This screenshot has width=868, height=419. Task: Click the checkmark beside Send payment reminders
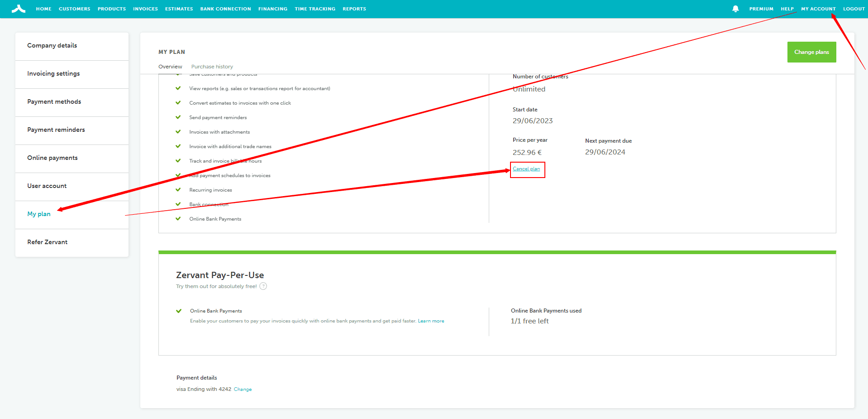pos(178,117)
